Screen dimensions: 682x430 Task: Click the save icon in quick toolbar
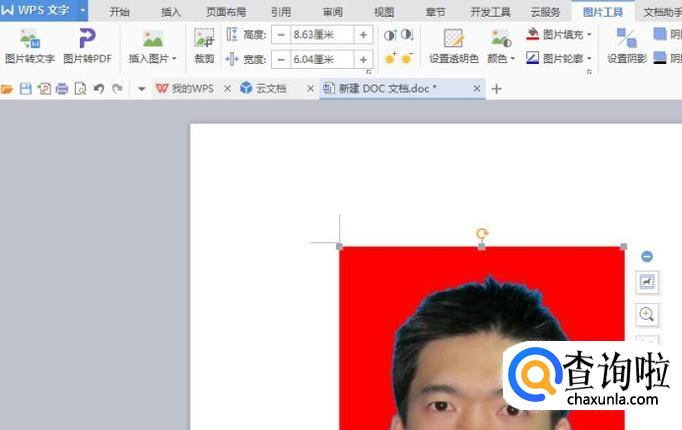[x=26, y=89]
